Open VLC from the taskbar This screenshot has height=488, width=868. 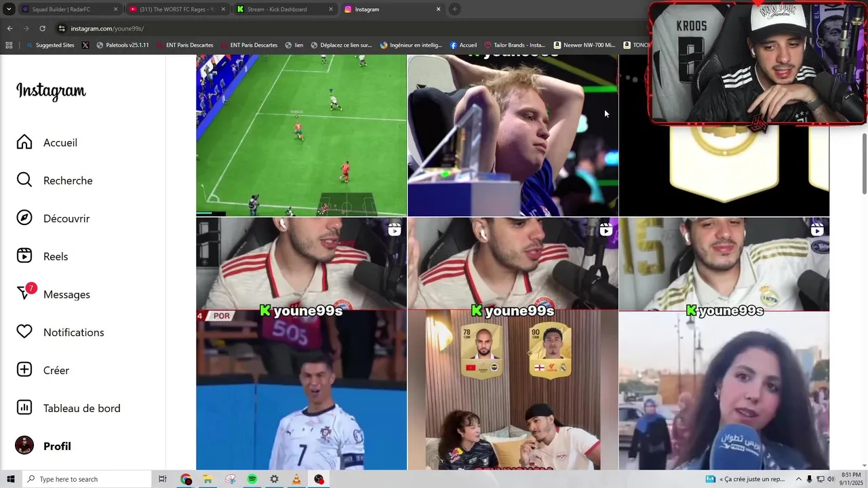click(x=296, y=479)
